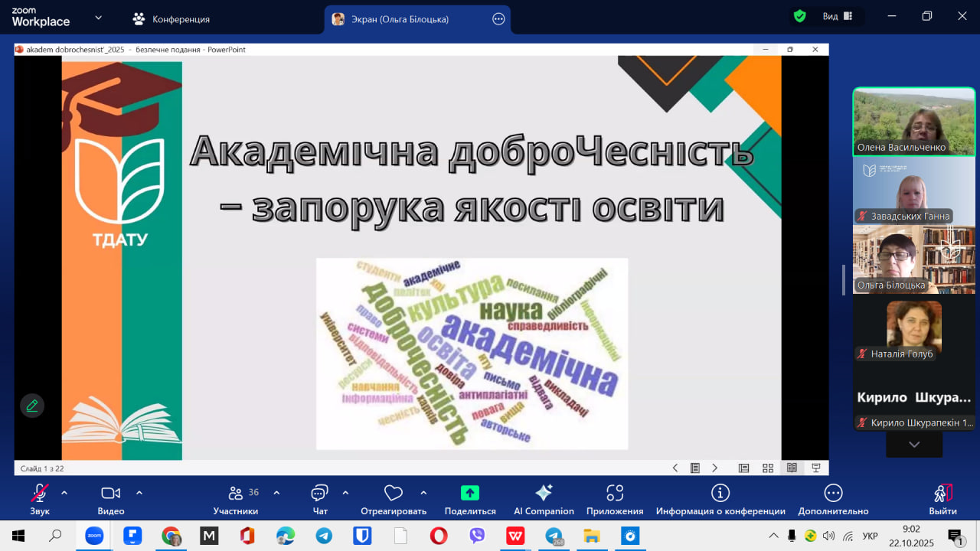The image size is (980, 551).
Task: Open Opera browser from the taskbar
Action: pos(439,536)
